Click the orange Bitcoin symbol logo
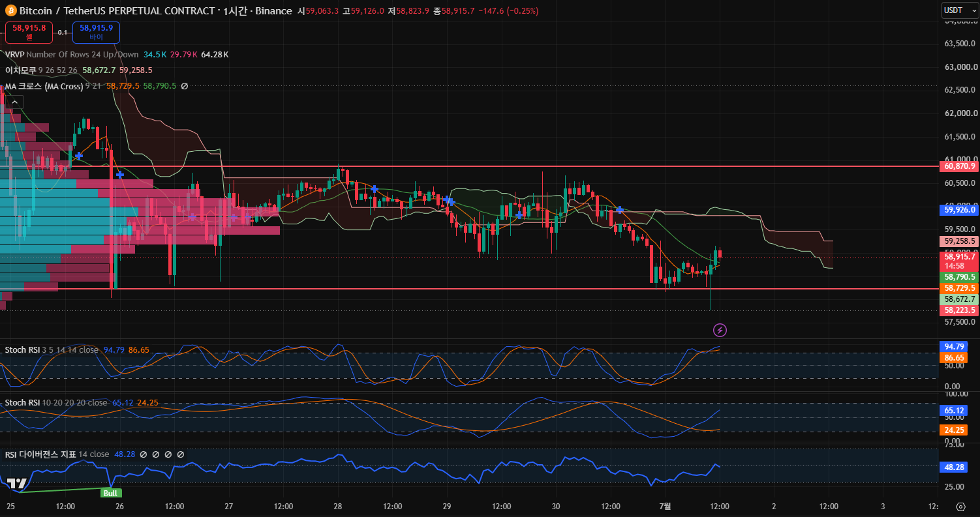 point(11,11)
